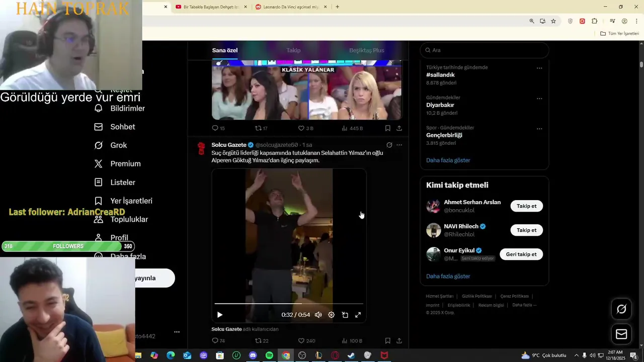Enable picture-in-picture on the video
Viewport: 644px width, 362px height.
point(345,315)
